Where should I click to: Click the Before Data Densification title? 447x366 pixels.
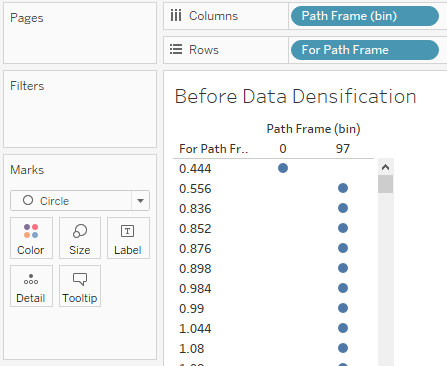pos(295,97)
